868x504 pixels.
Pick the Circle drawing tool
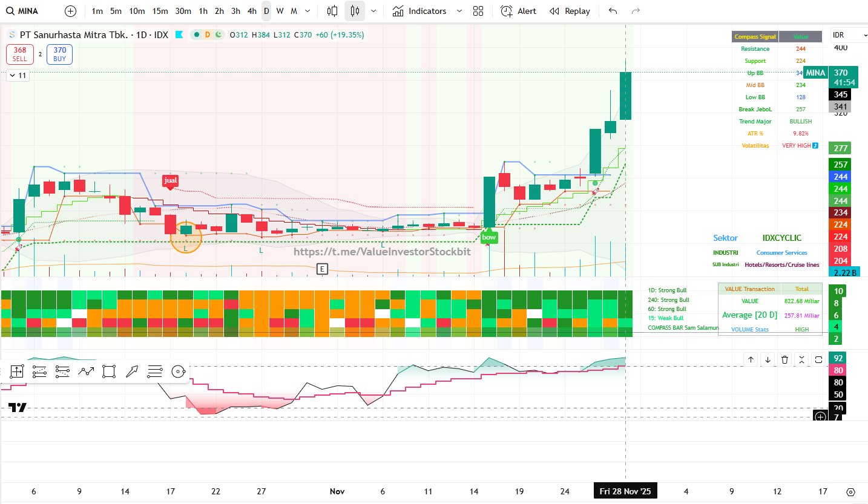click(177, 371)
